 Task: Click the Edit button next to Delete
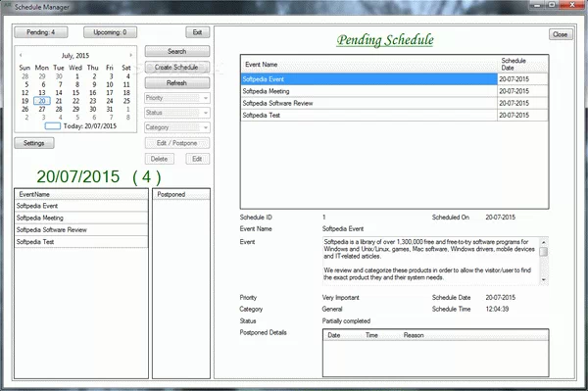(198, 159)
